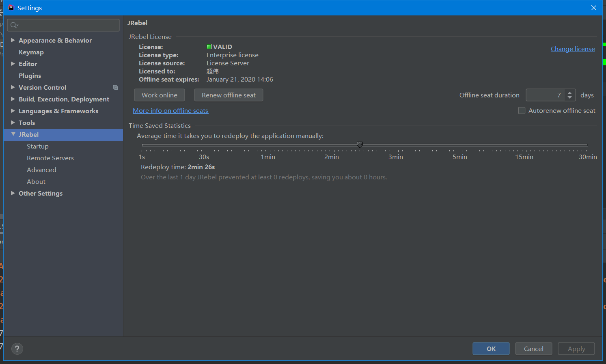Screen dimensions: 606x364
Task: Click slider track at 1min mark
Action: tap(270, 145)
